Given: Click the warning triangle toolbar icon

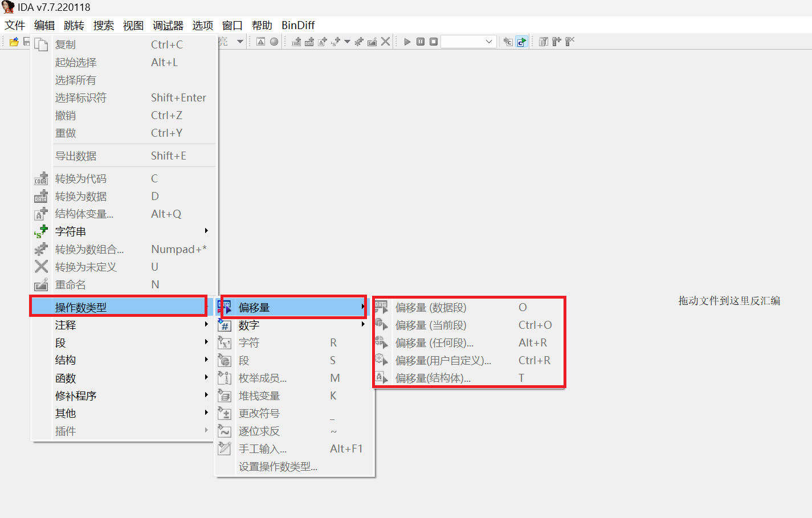Looking at the screenshot, I should tap(261, 42).
